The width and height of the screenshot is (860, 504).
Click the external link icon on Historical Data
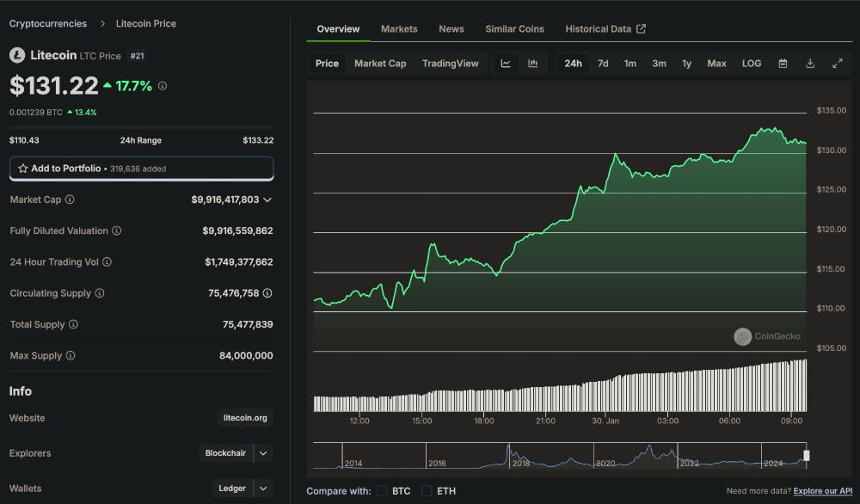tap(641, 28)
